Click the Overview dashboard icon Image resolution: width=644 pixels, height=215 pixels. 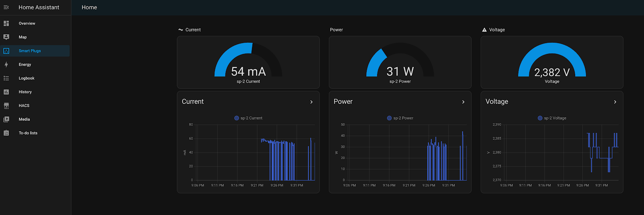pyautogui.click(x=6, y=23)
